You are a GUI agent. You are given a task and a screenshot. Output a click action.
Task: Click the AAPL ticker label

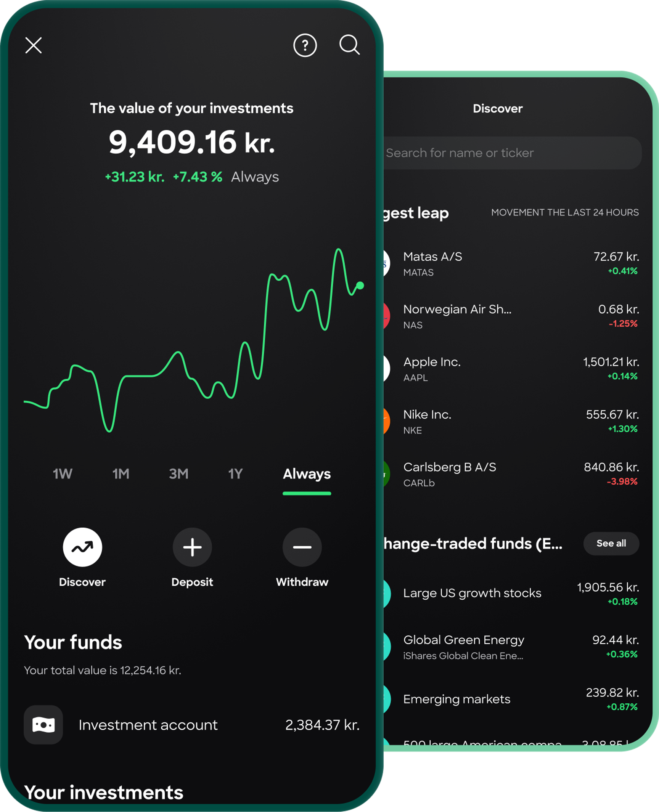(x=416, y=378)
